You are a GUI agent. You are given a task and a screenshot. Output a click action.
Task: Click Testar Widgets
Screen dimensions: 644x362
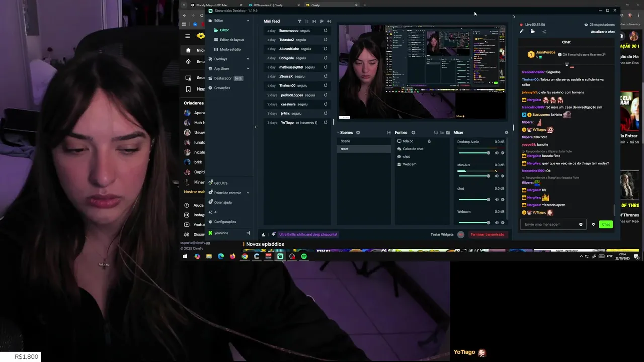[442, 234]
